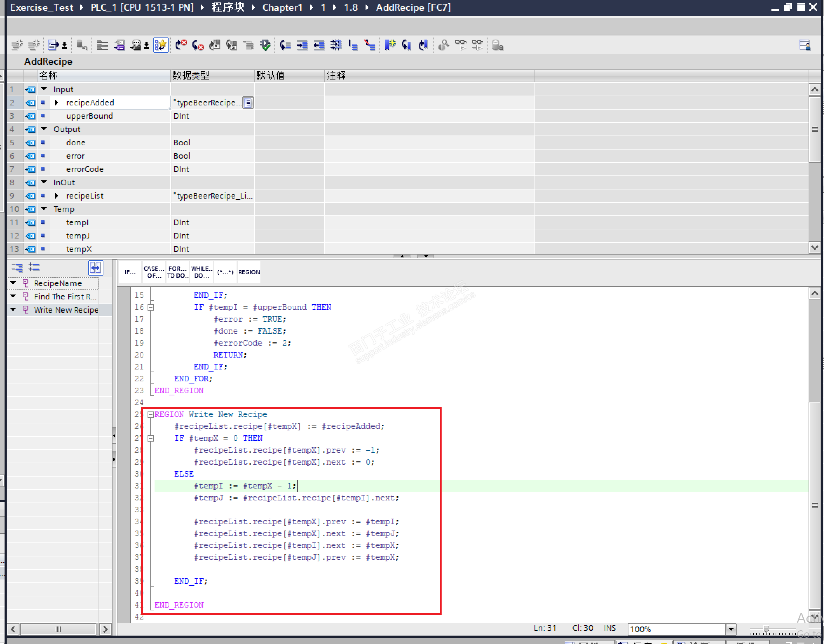Click the outdent text icon in toolbar
The height and width of the screenshot is (644, 824).
319,46
